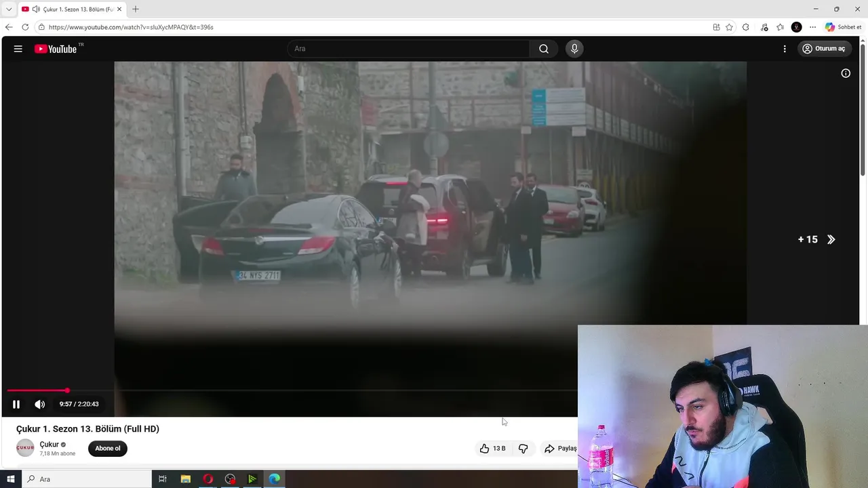Dislike the video thumbs-down icon
The width and height of the screenshot is (868, 488).
523,449
